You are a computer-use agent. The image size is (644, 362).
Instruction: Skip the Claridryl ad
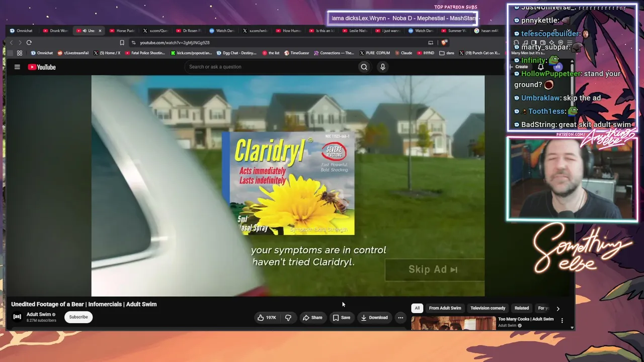[434, 269]
